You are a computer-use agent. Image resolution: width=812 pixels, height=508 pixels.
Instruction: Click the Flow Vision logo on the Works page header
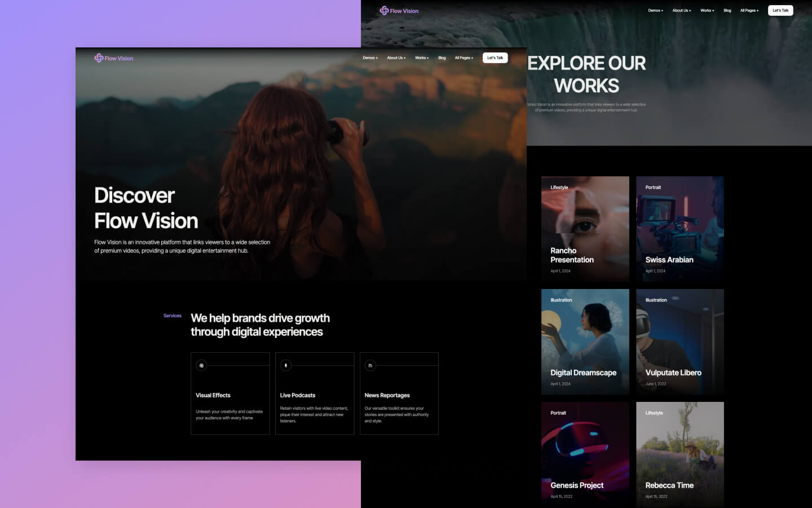click(399, 10)
